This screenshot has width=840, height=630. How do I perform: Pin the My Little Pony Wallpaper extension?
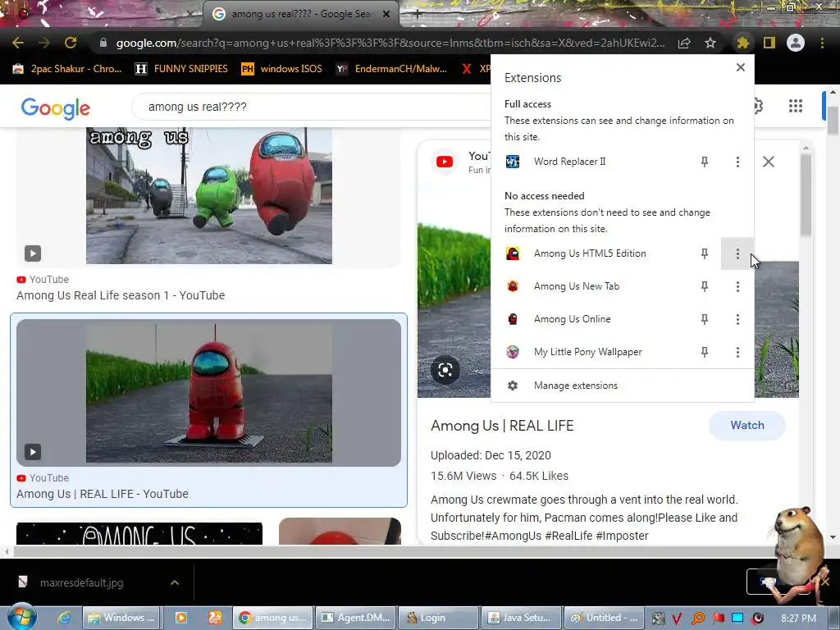pyautogui.click(x=705, y=352)
